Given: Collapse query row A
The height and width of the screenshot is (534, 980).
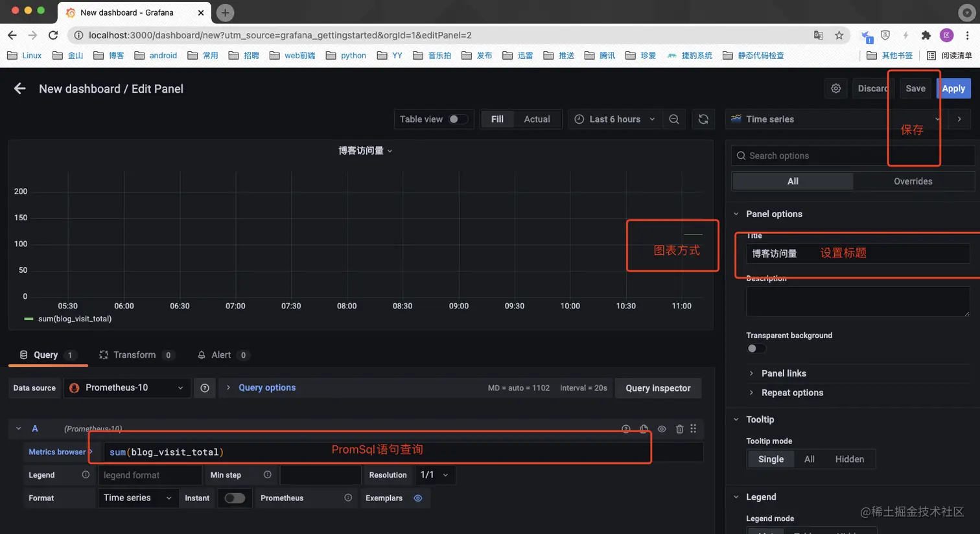Looking at the screenshot, I should tap(19, 428).
